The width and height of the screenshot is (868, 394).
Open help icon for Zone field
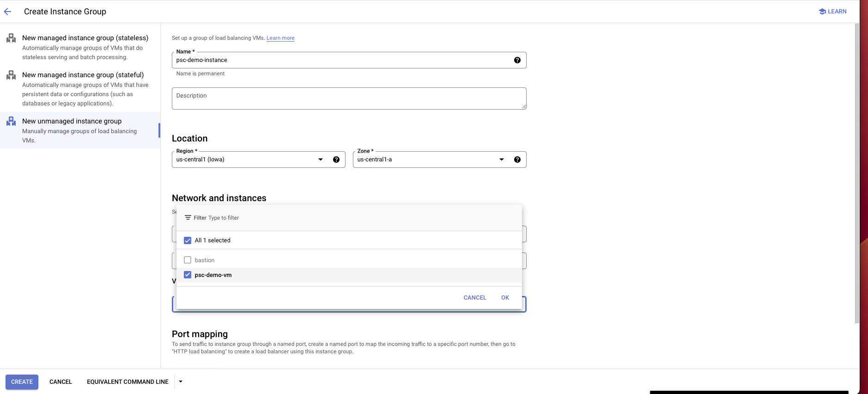pos(517,160)
